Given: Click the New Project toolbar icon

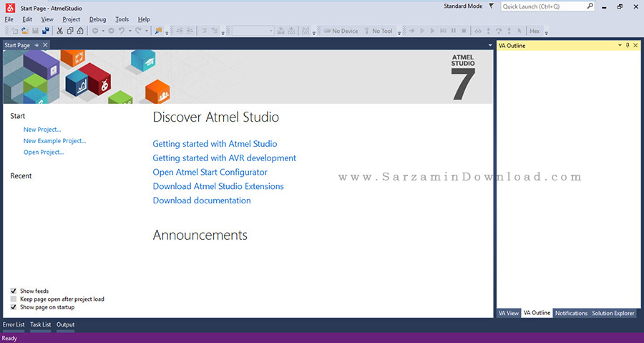Looking at the screenshot, I should pos(15,31).
